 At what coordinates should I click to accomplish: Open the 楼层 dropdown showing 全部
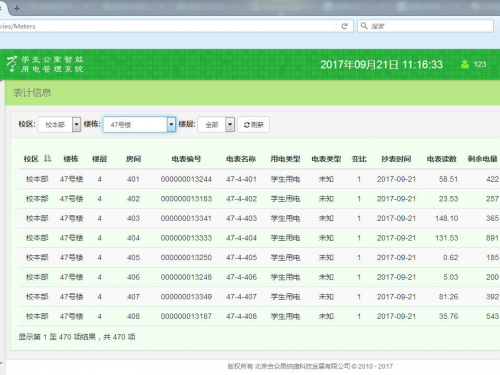tap(216, 125)
